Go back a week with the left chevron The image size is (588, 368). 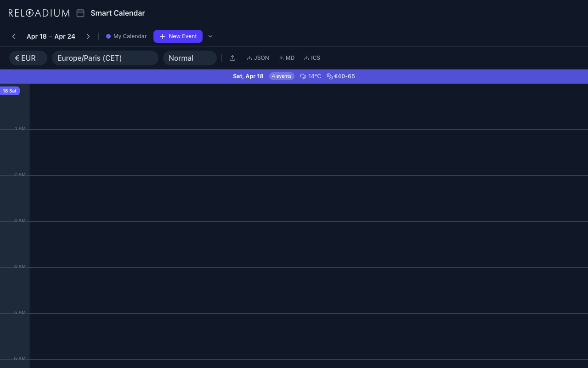[14, 36]
